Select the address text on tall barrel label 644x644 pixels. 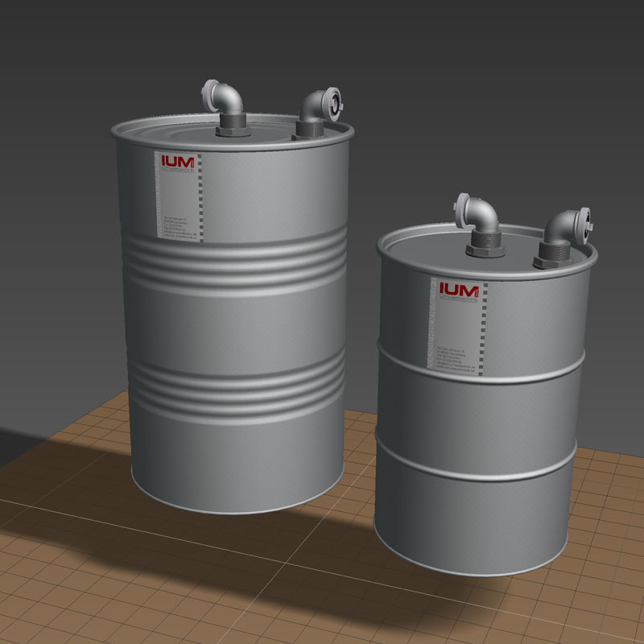(x=175, y=225)
